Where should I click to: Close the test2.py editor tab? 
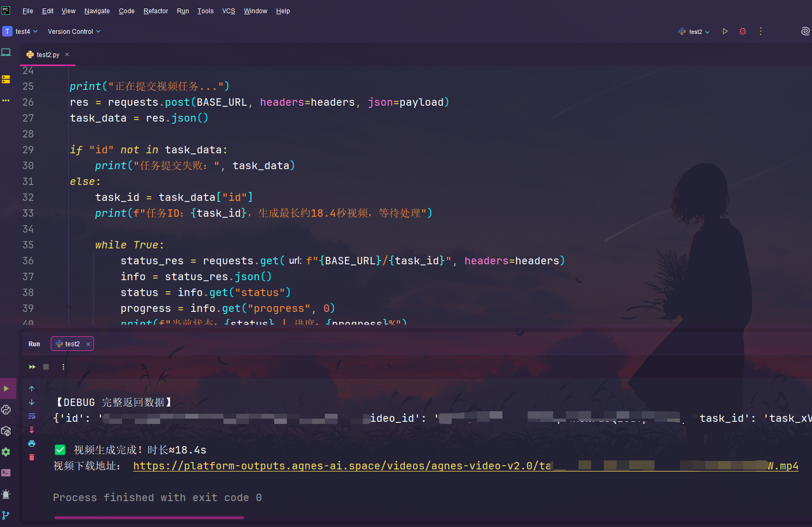coord(67,54)
